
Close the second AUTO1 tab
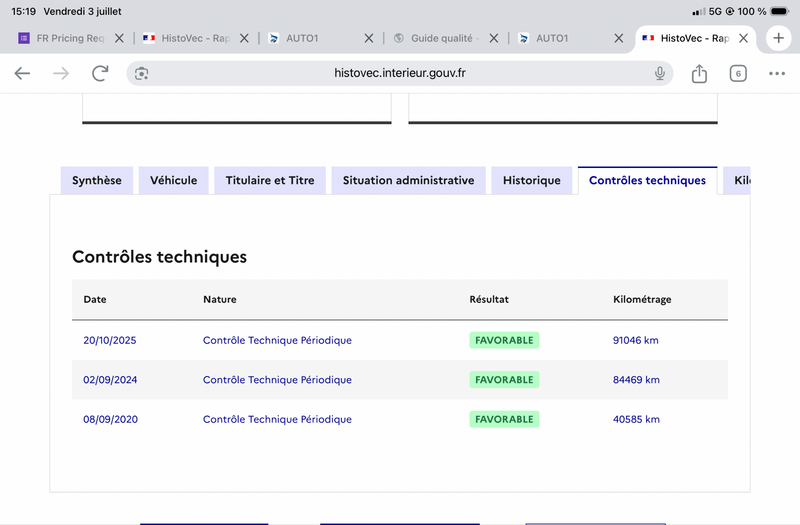pos(618,38)
